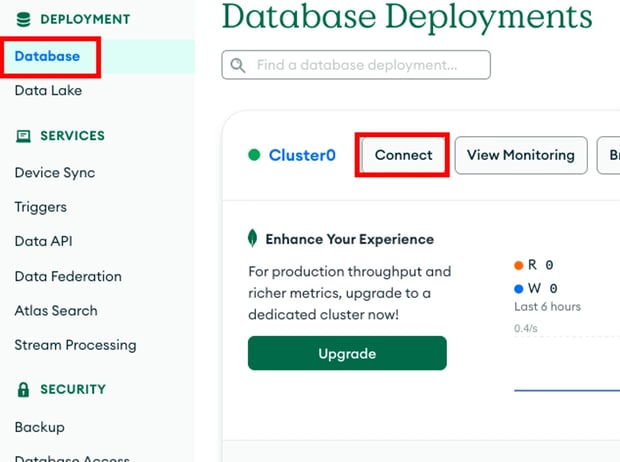Click the Security padlock icon
The width and height of the screenshot is (620, 462).
[x=23, y=389]
